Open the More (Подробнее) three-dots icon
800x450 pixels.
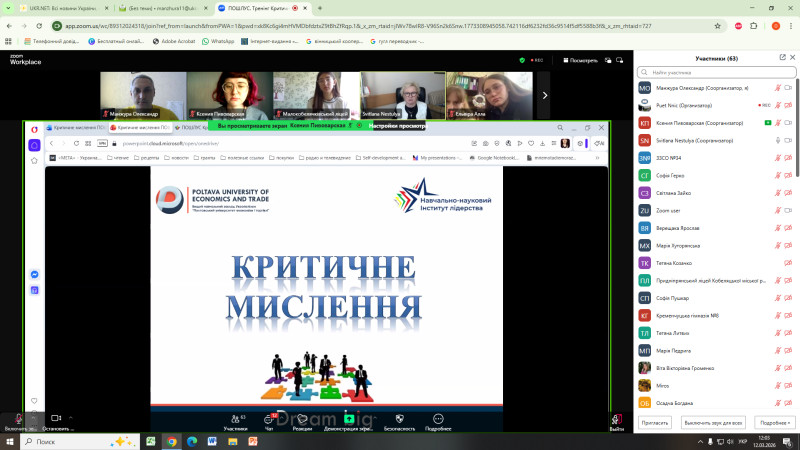(437, 418)
